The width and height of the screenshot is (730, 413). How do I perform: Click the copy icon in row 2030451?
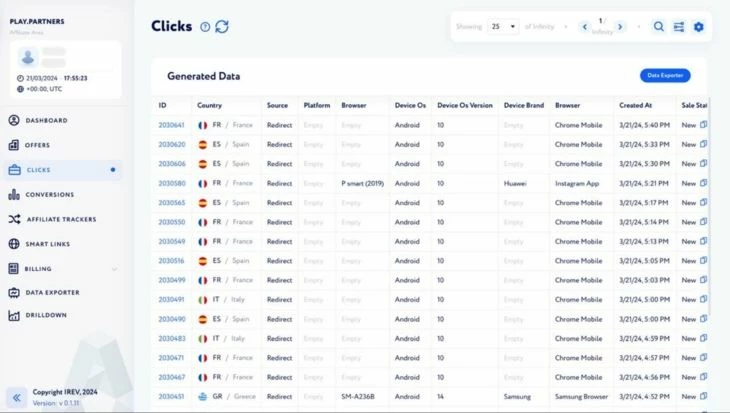pyautogui.click(x=703, y=396)
